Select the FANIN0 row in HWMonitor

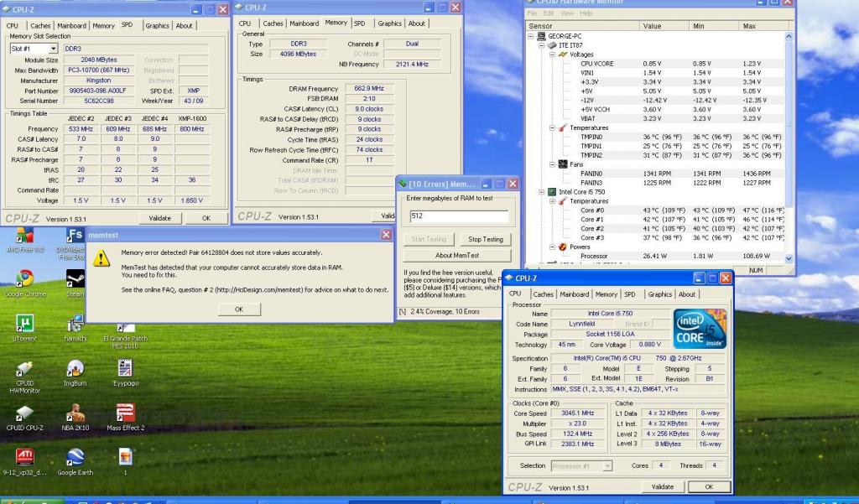click(x=656, y=174)
